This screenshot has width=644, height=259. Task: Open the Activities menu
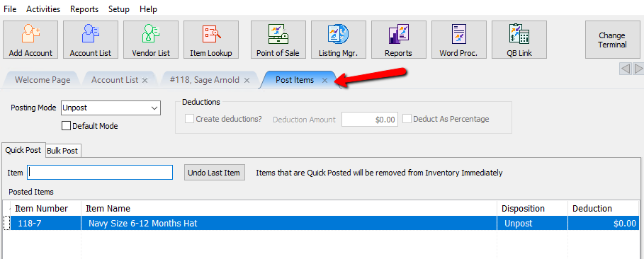pos(43,9)
